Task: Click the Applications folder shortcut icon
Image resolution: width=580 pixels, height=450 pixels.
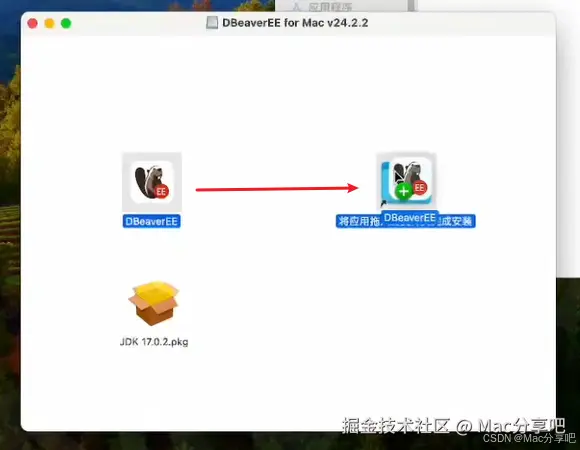Action: pos(406,181)
